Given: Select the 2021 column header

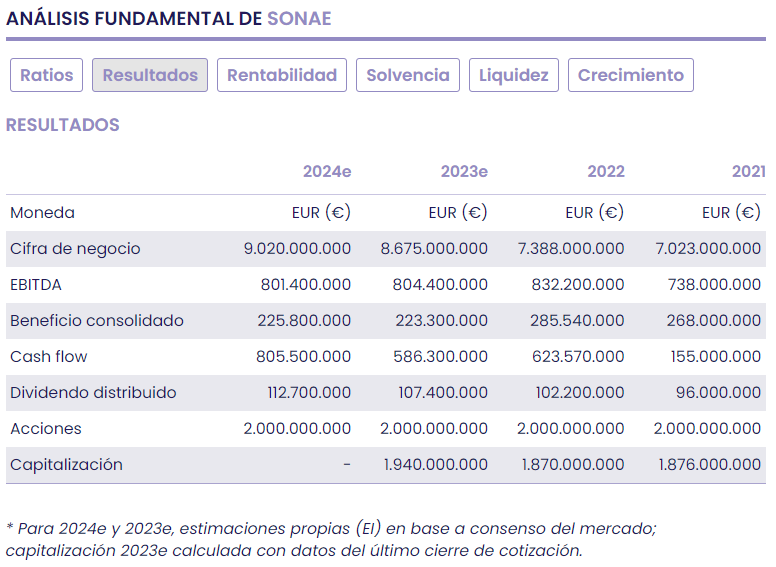Looking at the screenshot, I should point(748,171).
